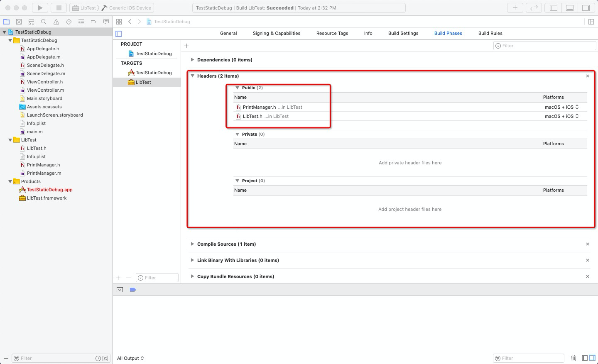Viewport: 598px width, 364px height.
Task: Switch to the Info tab
Action: pyautogui.click(x=368, y=33)
